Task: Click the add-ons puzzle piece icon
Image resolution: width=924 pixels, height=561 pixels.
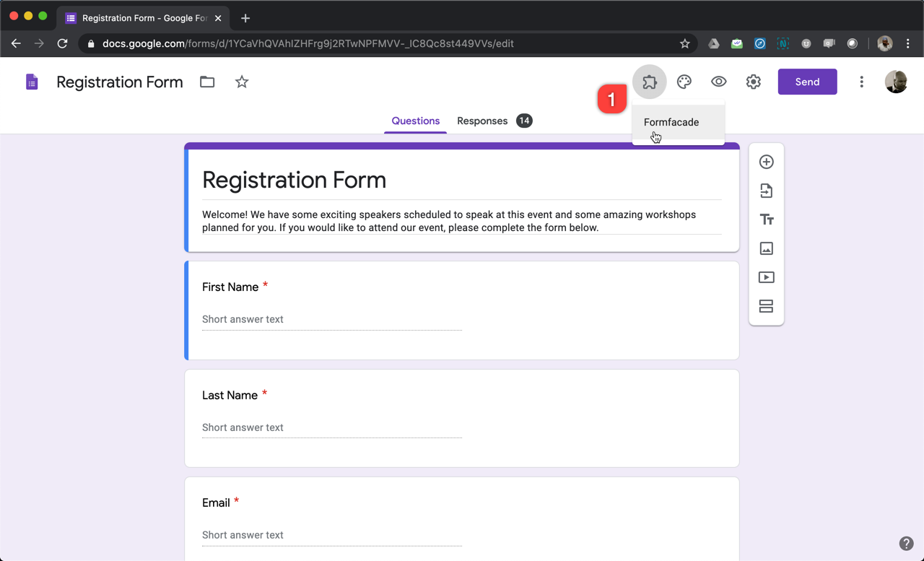Action: (649, 82)
